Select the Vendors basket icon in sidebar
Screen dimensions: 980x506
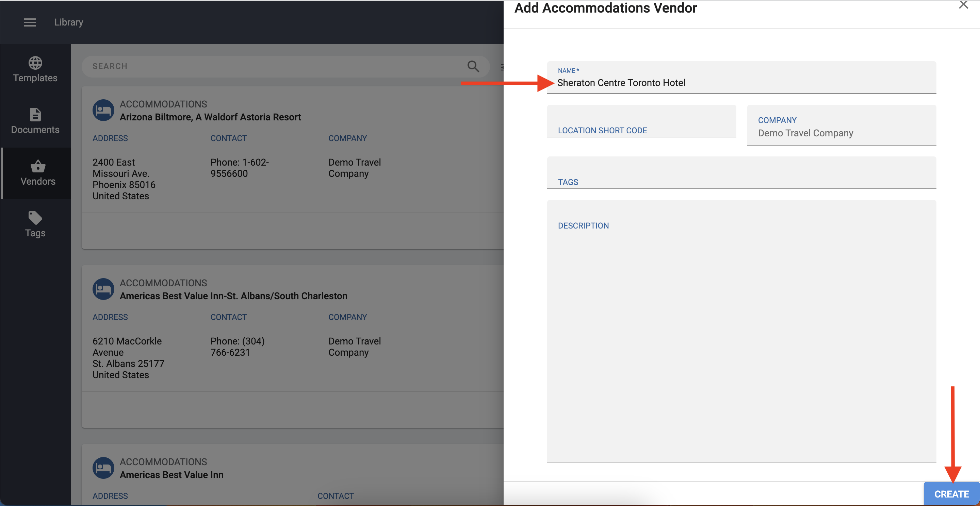click(x=38, y=166)
